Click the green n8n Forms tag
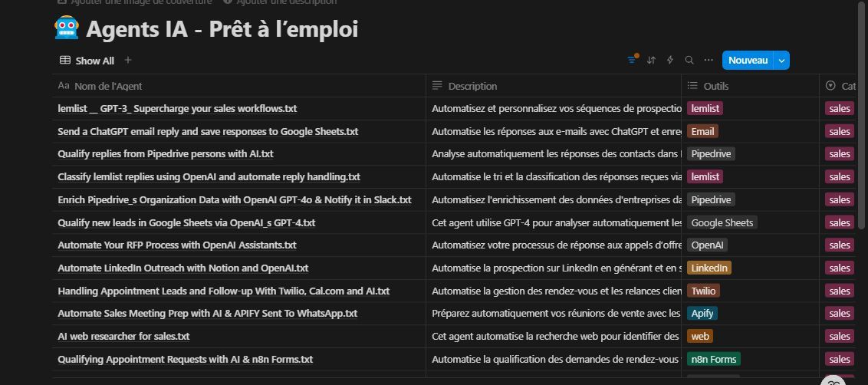Image resolution: width=868 pixels, height=385 pixels. coord(714,360)
